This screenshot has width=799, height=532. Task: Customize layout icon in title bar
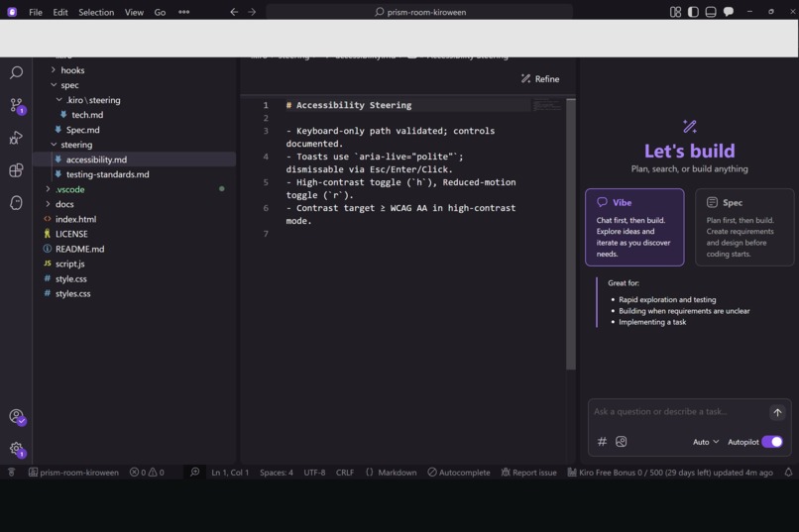click(x=675, y=12)
